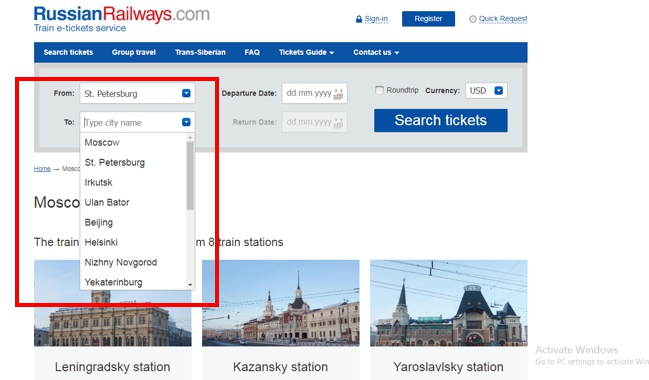
Task: Click the big Search tickets button
Action: 441,120
